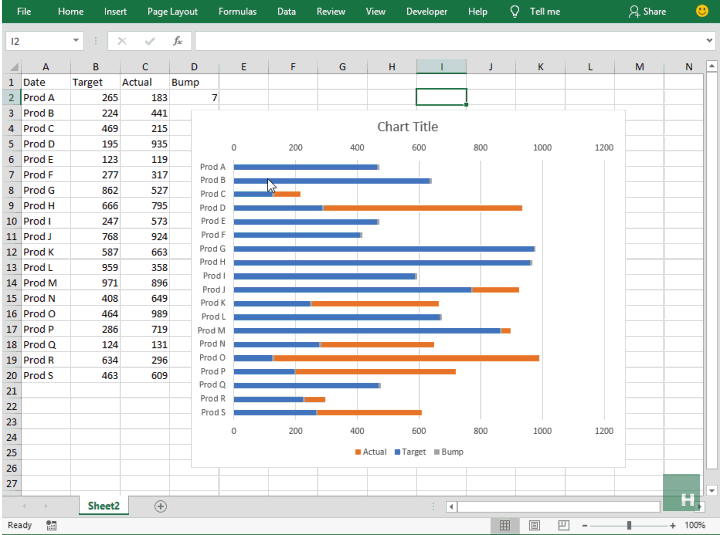Click the Prod D orange Actual bar
720x535 pixels.
[422, 208]
